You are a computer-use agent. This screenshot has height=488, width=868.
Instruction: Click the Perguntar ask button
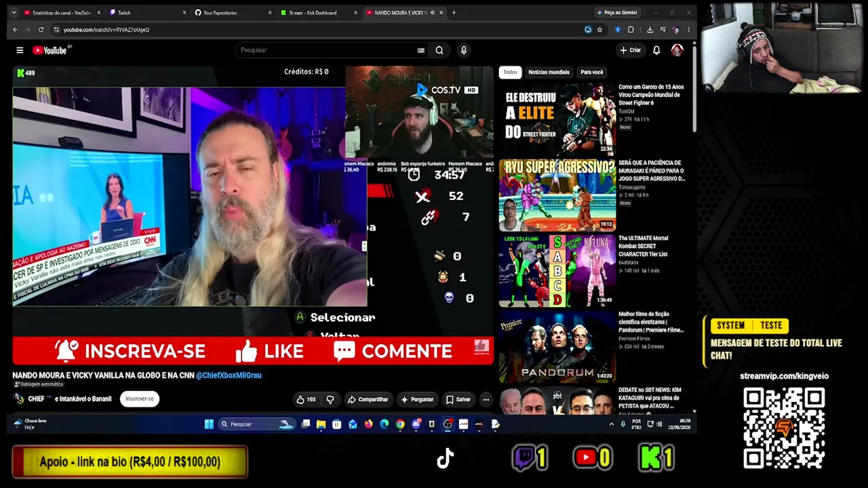(417, 399)
